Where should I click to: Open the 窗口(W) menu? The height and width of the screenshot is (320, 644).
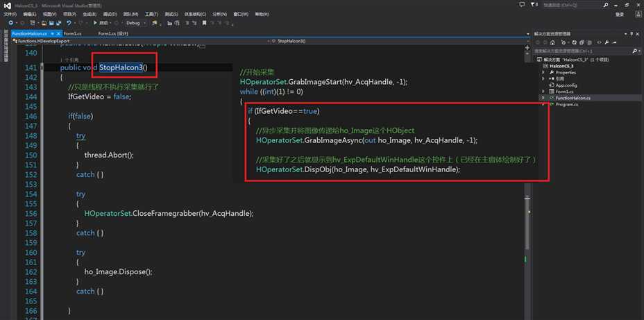(241, 15)
